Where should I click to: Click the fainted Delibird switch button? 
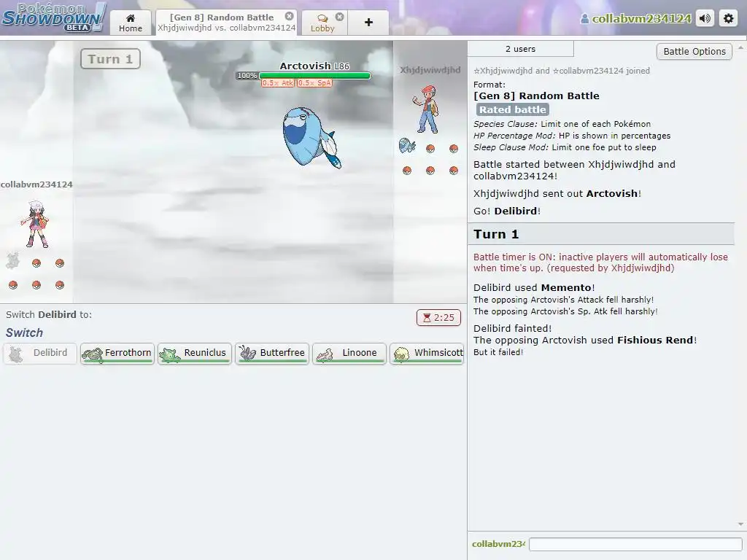(40, 354)
